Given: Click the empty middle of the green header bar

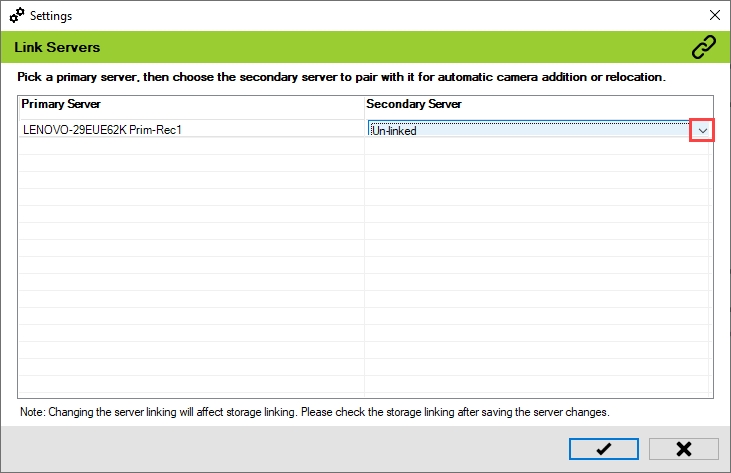Looking at the screenshot, I should point(380,47).
